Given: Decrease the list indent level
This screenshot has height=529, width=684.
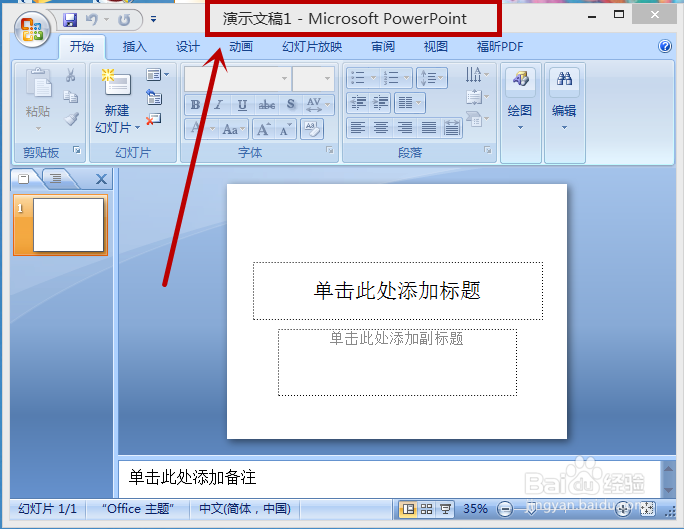Looking at the screenshot, I should [359, 103].
